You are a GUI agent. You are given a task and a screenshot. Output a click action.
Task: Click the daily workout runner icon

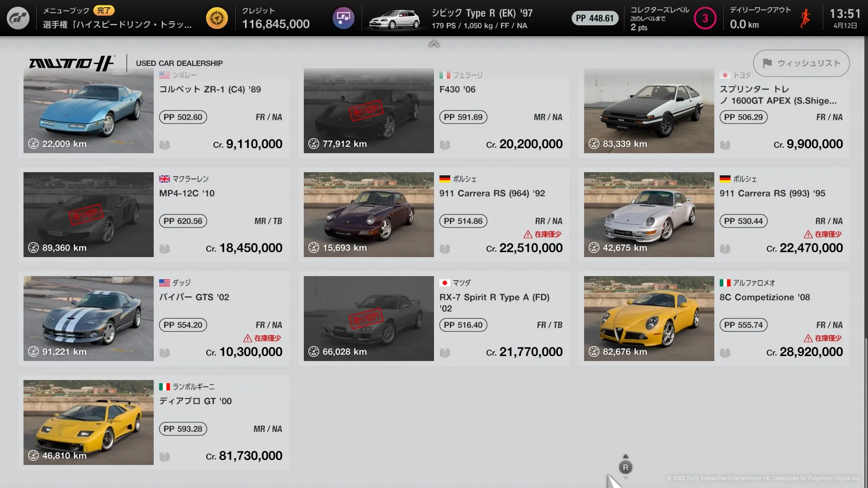(805, 18)
